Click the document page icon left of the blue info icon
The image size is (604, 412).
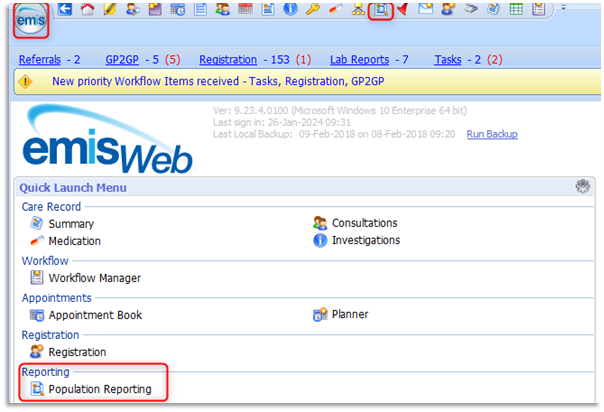268,9
